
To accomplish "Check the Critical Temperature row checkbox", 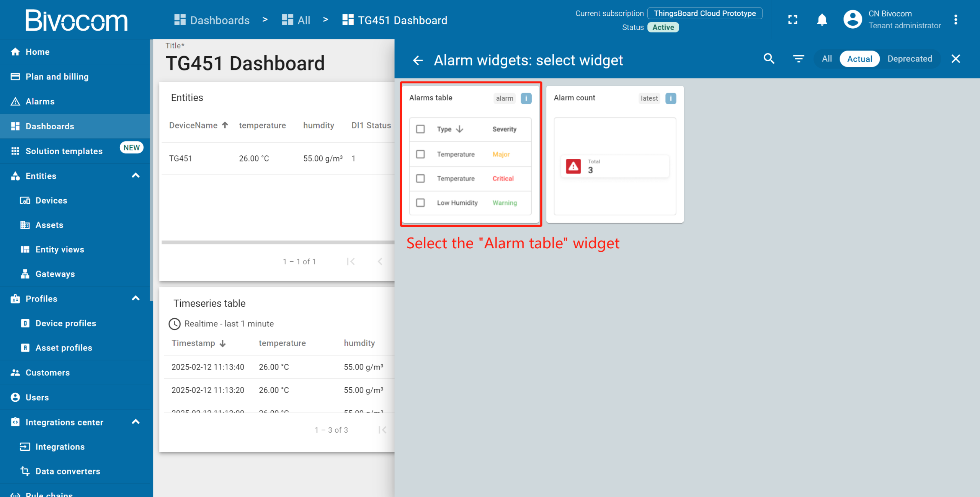I will pyautogui.click(x=420, y=178).
